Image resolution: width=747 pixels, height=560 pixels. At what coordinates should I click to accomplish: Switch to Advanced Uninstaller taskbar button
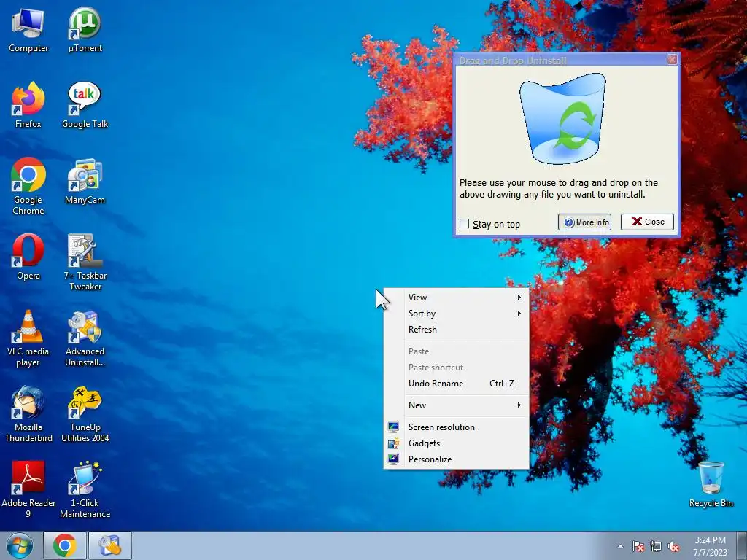point(110,545)
